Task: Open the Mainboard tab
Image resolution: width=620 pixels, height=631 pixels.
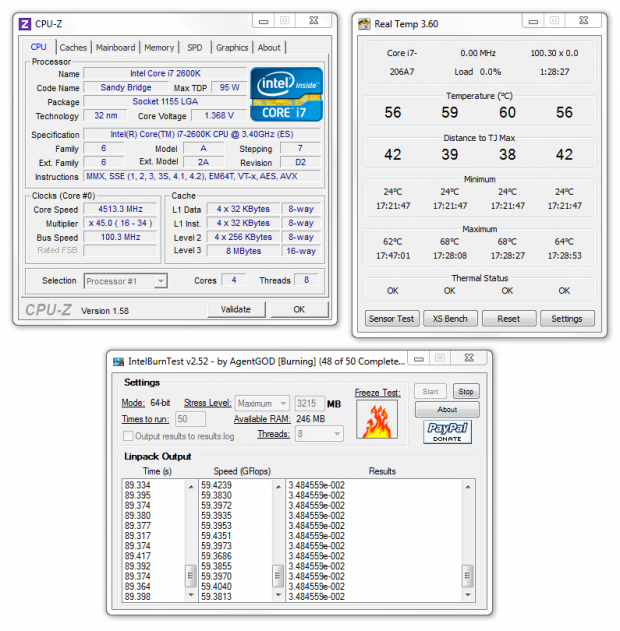Action: [115, 47]
